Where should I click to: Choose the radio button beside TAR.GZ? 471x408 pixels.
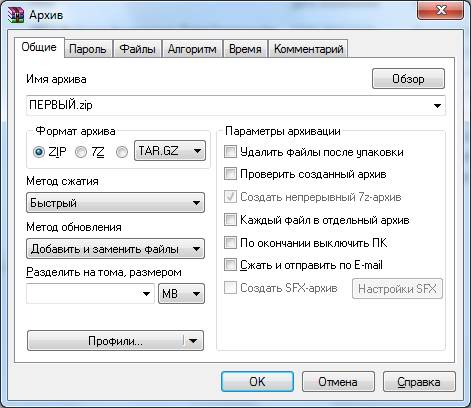point(122,152)
